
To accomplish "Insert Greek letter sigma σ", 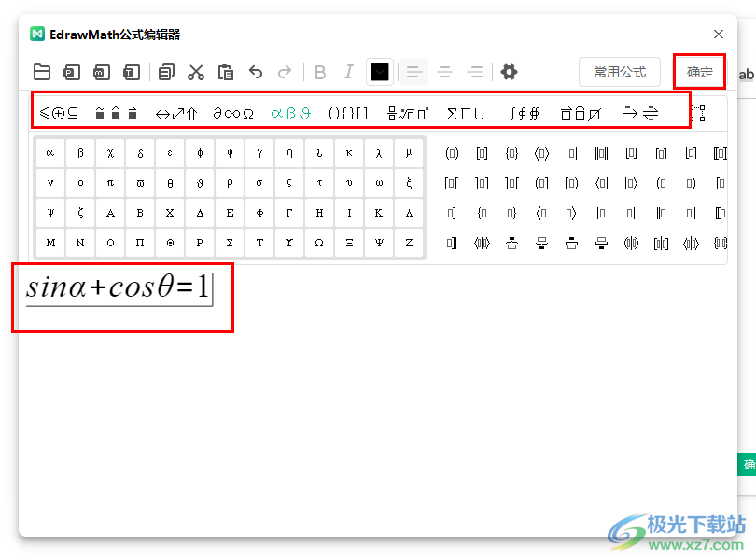I will coord(259,183).
